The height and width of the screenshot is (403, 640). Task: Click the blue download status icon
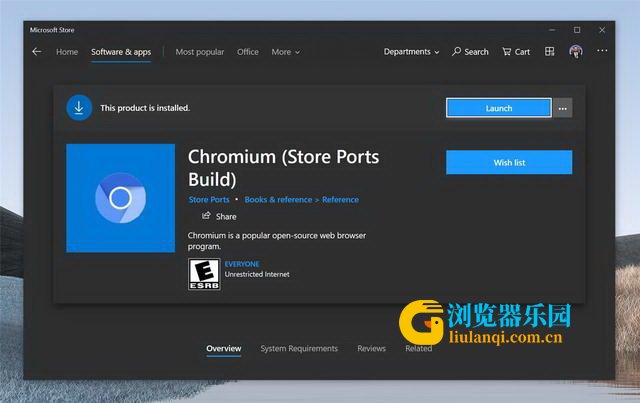pos(79,108)
